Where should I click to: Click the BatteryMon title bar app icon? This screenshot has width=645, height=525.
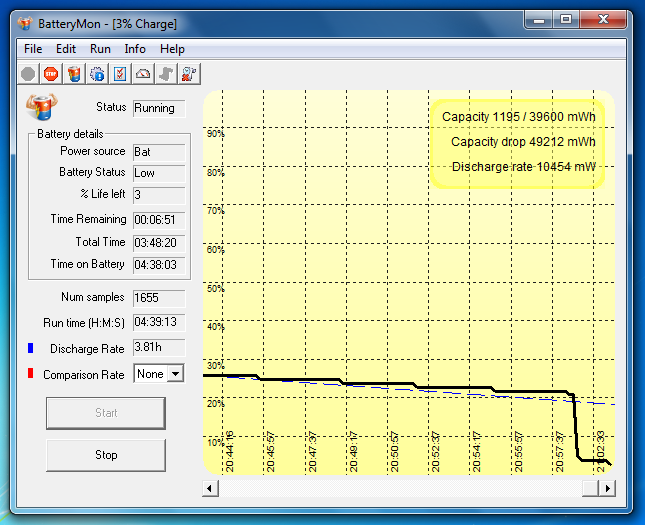pyautogui.click(x=25, y=23)
